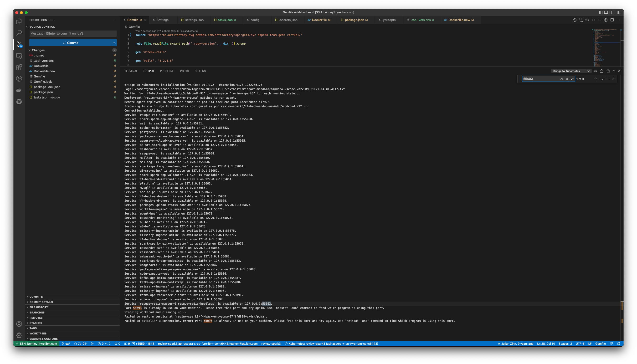This screenshot has width=637, height=364.
Task: Toggle Match Whole Word in find box
Action: (567, 79)
